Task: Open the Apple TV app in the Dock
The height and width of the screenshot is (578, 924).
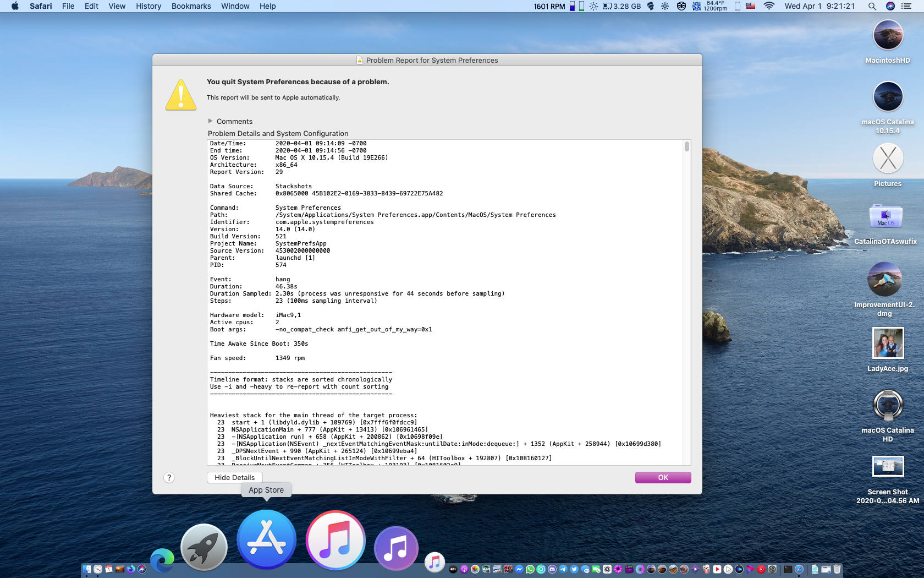Action: pos(453,569)
